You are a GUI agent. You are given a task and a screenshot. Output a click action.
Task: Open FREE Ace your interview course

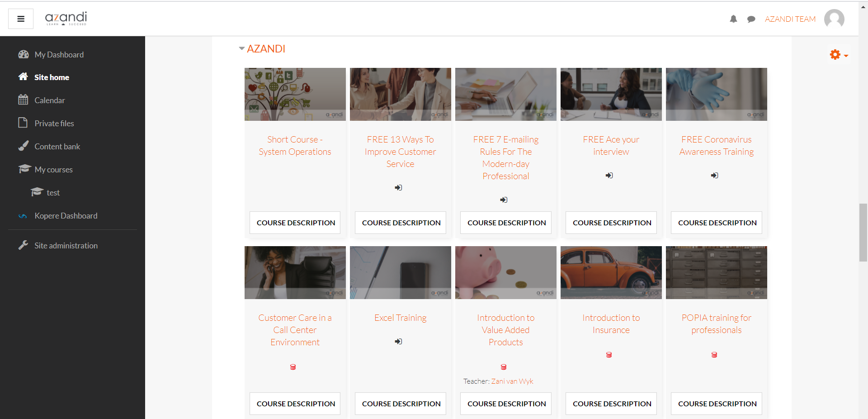611,146
